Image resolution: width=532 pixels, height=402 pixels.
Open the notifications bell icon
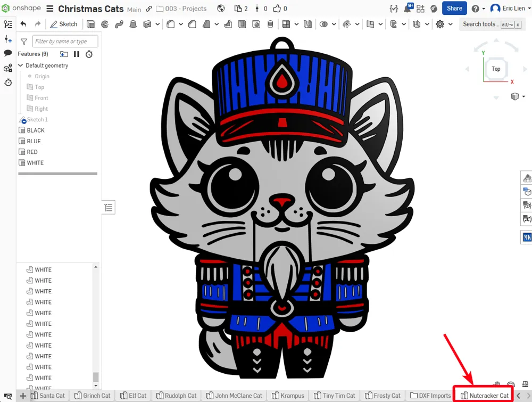pyautogui.click(x=408, y=8)
